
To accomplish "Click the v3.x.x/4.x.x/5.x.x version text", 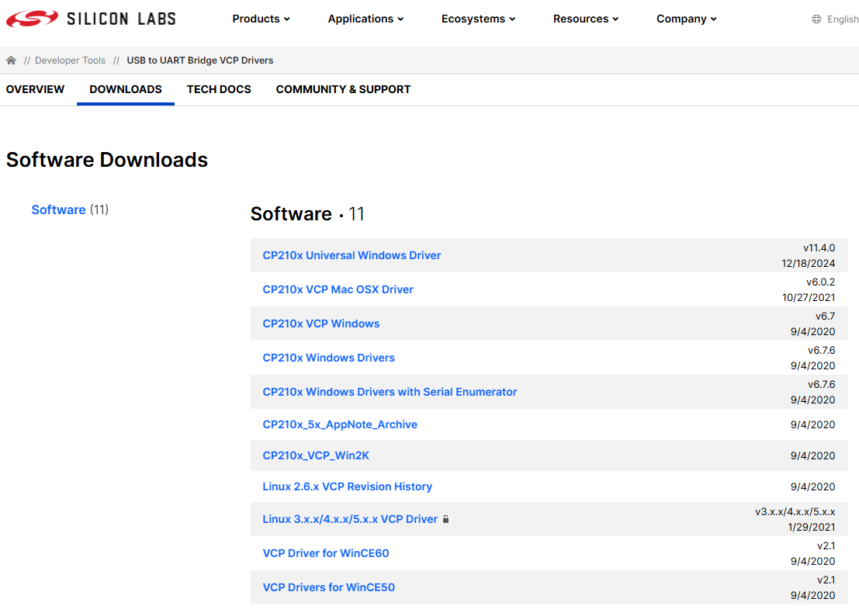I will coord(795,511).
